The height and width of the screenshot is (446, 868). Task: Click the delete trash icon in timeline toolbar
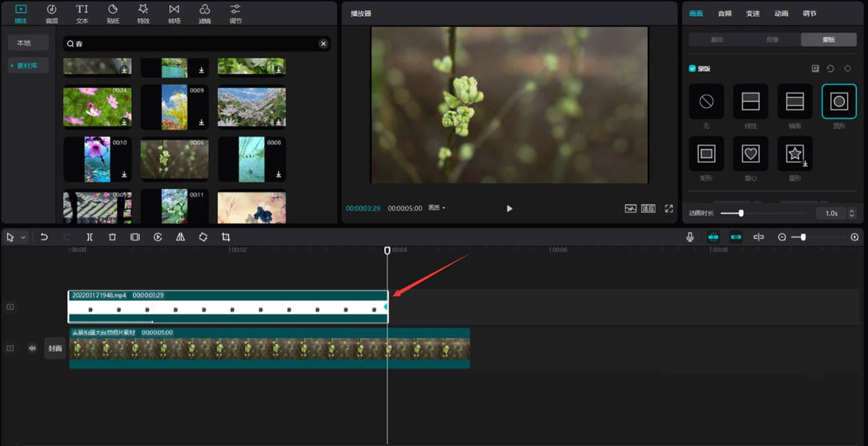click(112, 237)
